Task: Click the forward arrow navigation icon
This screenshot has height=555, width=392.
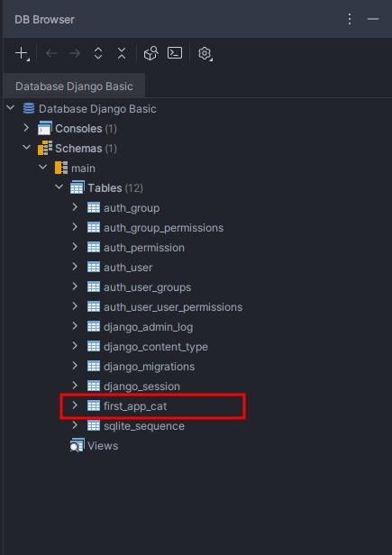Action: point(75,53)
